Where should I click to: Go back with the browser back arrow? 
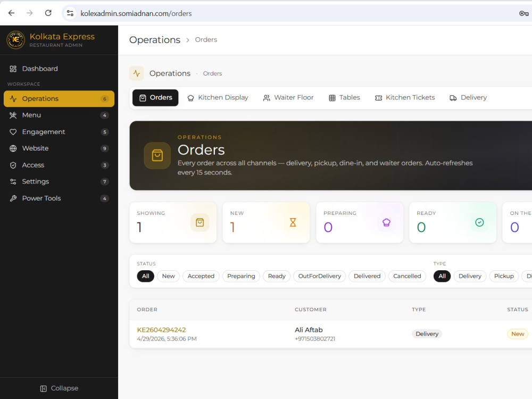12,13
